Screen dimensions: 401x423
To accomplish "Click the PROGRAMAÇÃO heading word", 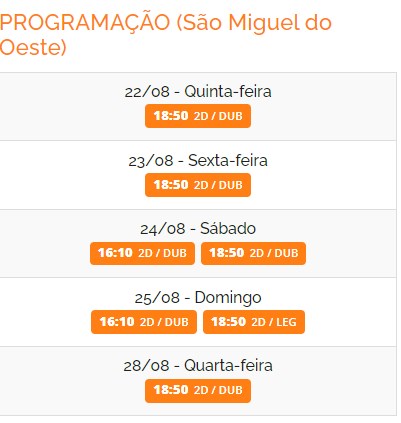I will (85, 23).
